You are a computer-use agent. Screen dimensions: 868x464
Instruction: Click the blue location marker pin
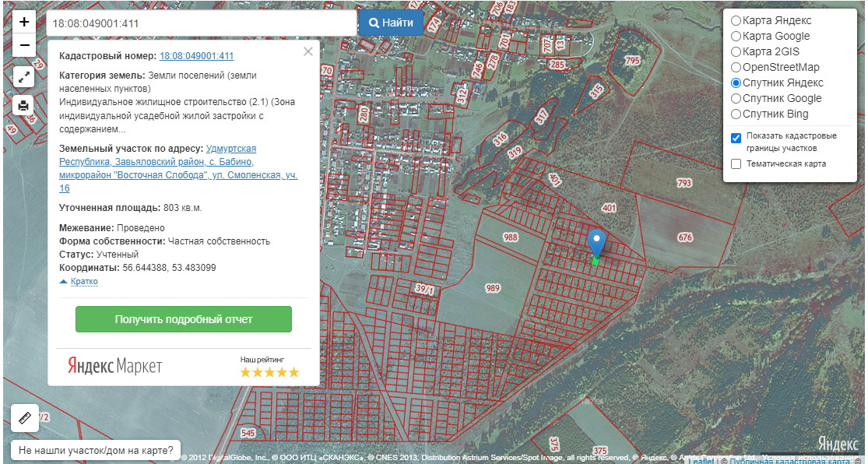(596, 243)
